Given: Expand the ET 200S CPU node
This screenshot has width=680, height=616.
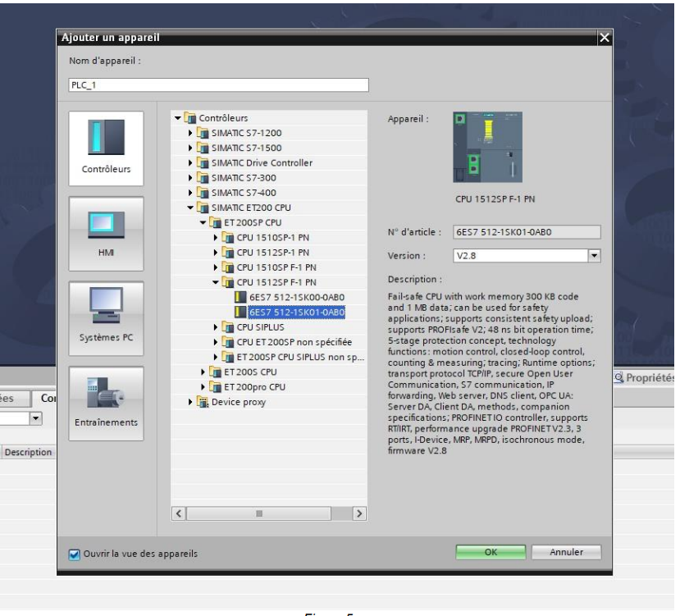Looking at the screenshot, I should tap(203, 372).
